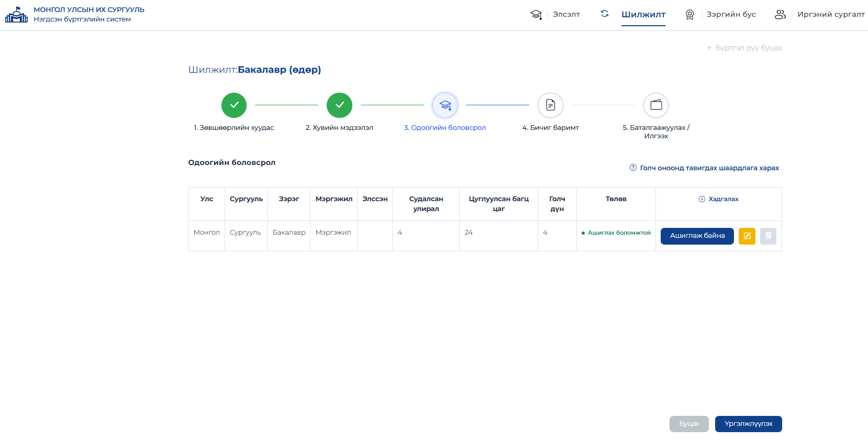Select step label 4. Бичиг баримт
The image size is (868, 440).
coord(550,128)
